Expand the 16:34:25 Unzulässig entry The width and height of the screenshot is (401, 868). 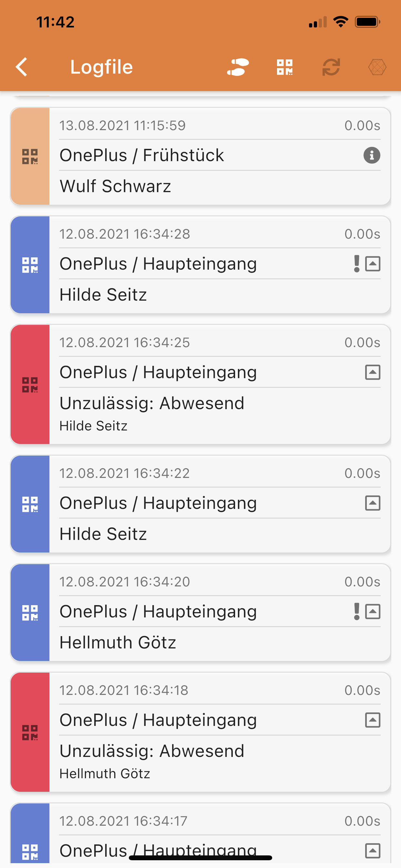(373, 372)
